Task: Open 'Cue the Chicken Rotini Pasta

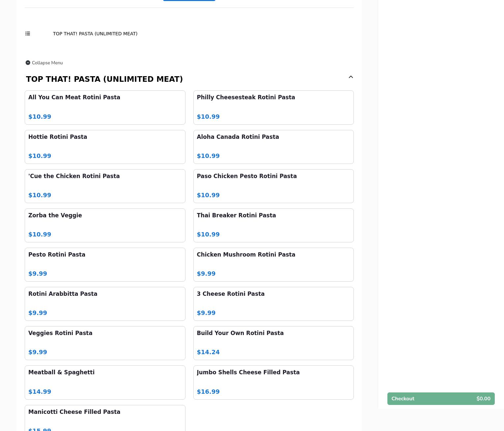Action: point(105,186)
